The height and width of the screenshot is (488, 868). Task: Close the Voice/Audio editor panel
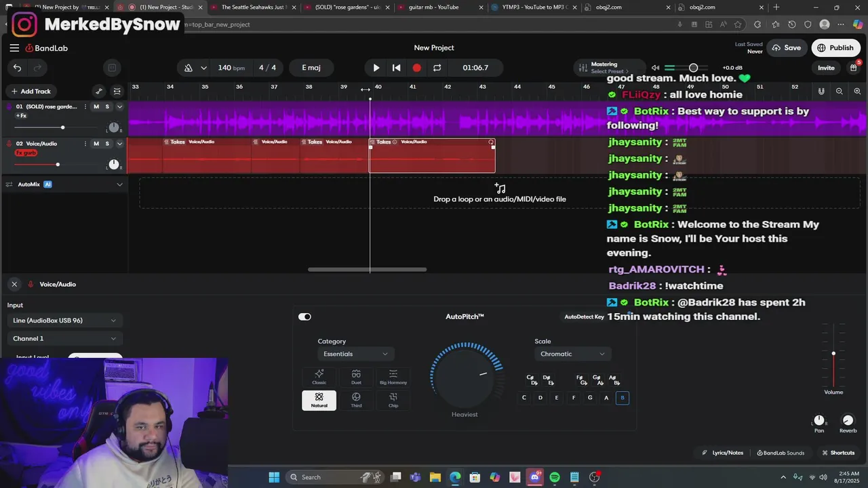coord(14,285)
